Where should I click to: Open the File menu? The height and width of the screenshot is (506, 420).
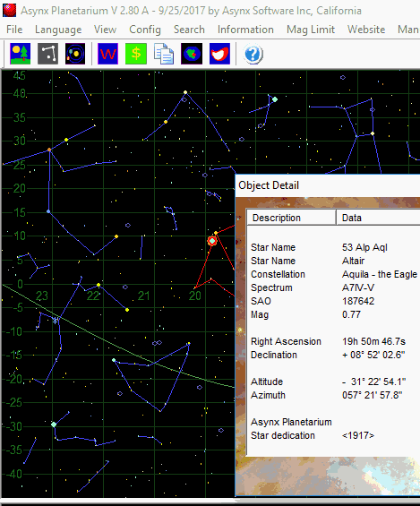click(14, 30)
